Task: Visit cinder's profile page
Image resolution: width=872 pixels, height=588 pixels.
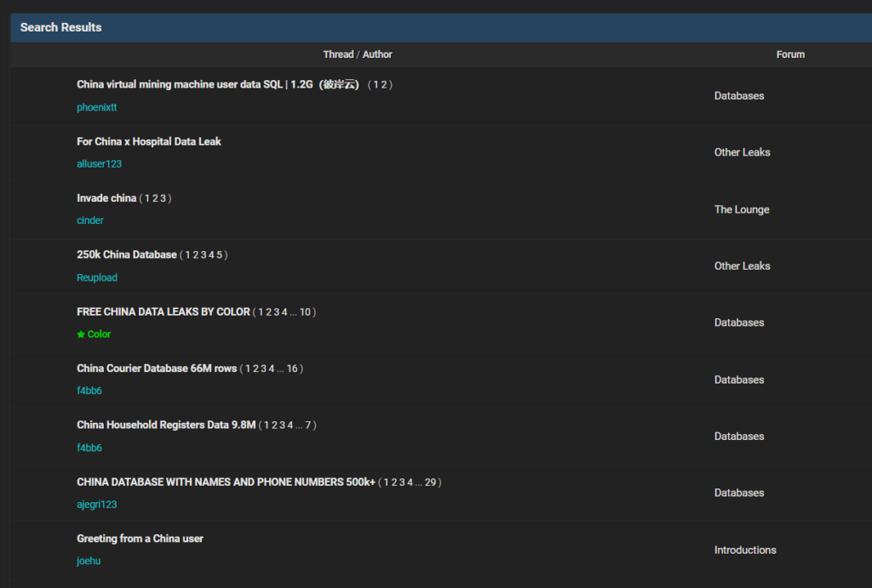Action: 90,220
